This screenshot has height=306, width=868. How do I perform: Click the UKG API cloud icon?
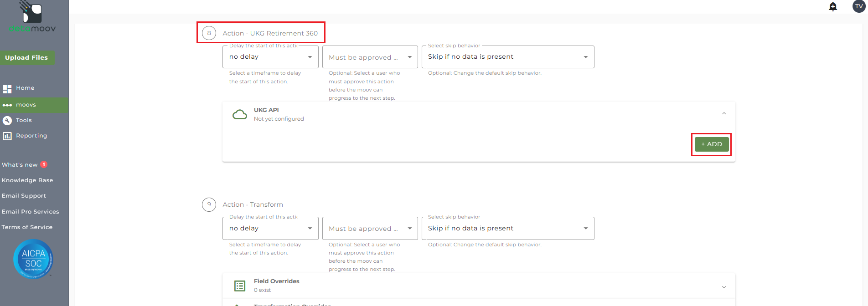(x=240, y=114)
